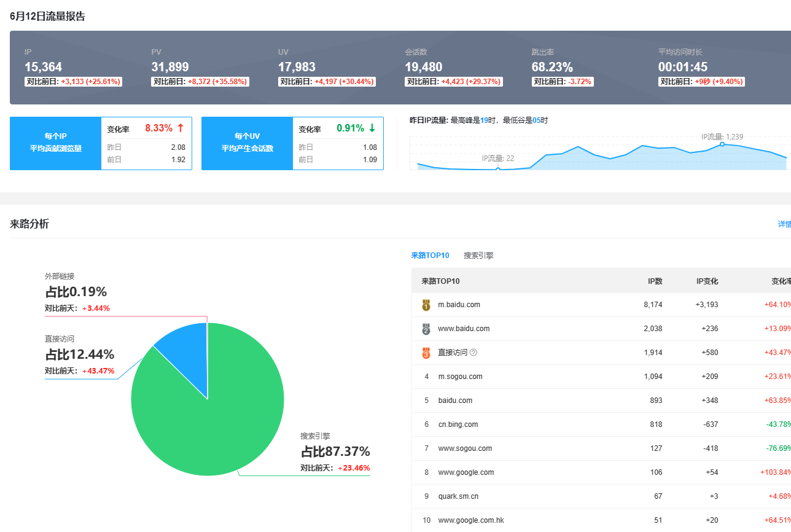Click the 跳出率 value 68.23%

pyautogui.click(x=552, y=67)
